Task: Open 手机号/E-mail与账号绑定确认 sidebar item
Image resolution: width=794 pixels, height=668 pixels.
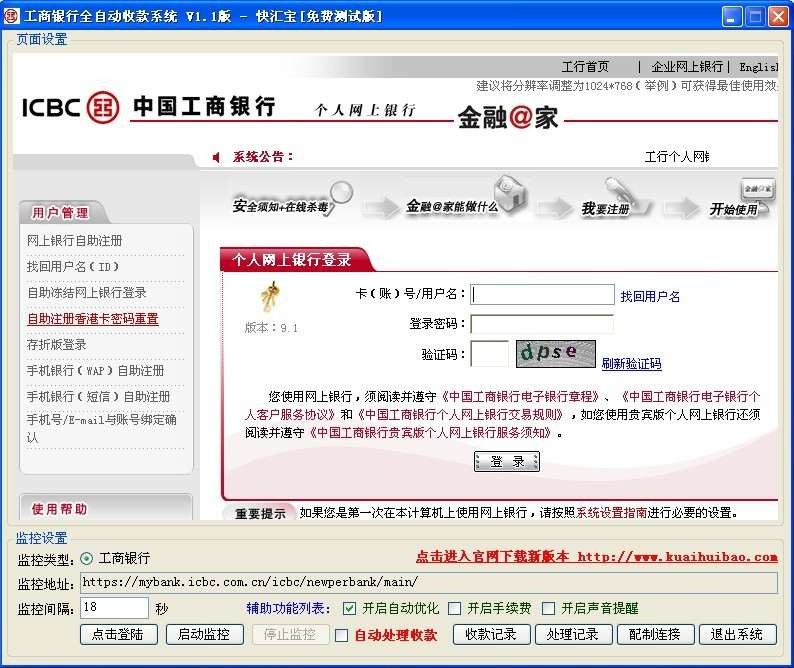Action: (102, 428)
